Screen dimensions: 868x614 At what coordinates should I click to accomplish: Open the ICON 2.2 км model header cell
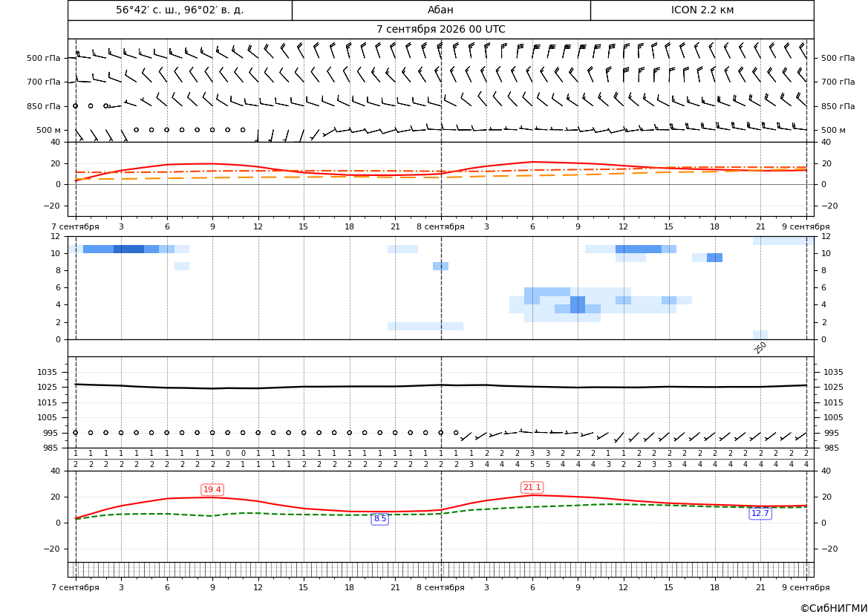click(x=702, y=10)
